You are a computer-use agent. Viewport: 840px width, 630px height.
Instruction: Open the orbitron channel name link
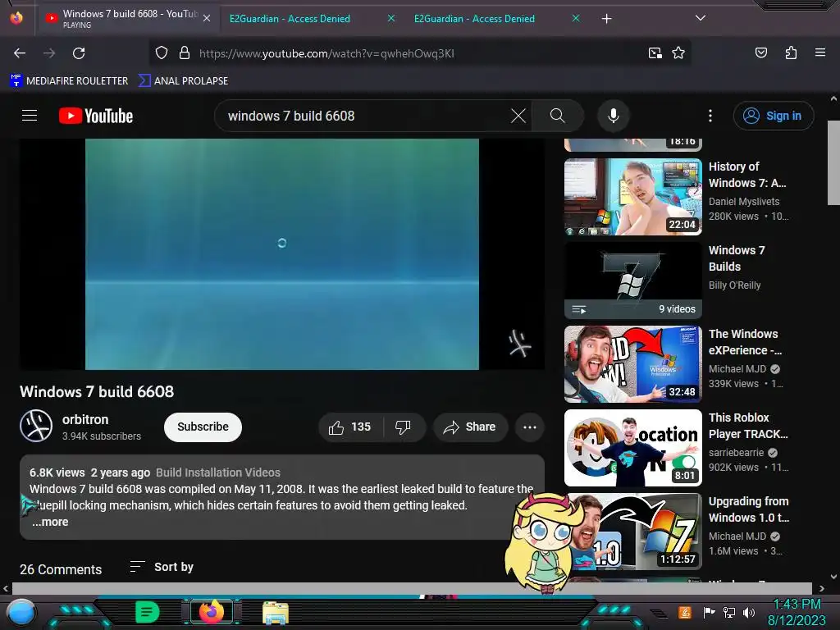(x=85, y=419)
